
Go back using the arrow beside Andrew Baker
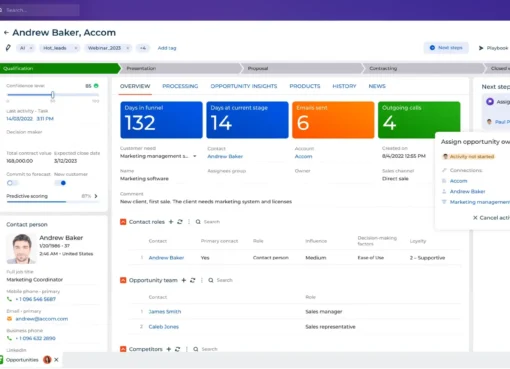(6, 33)
